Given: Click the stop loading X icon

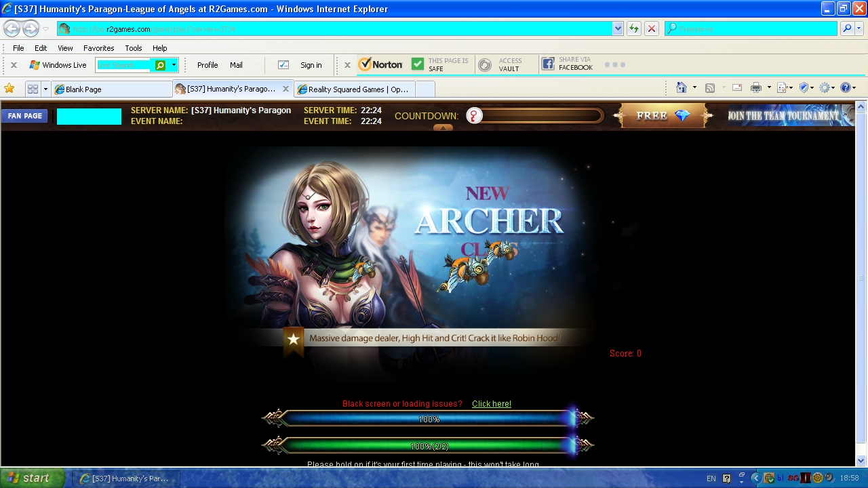Looking at the screenshot, I should coord(652,28).
